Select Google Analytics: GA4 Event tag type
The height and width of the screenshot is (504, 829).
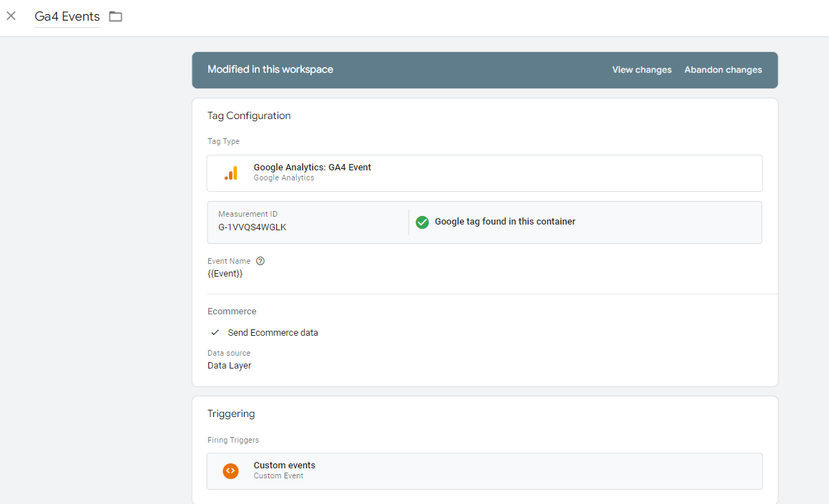click(484, 173)
